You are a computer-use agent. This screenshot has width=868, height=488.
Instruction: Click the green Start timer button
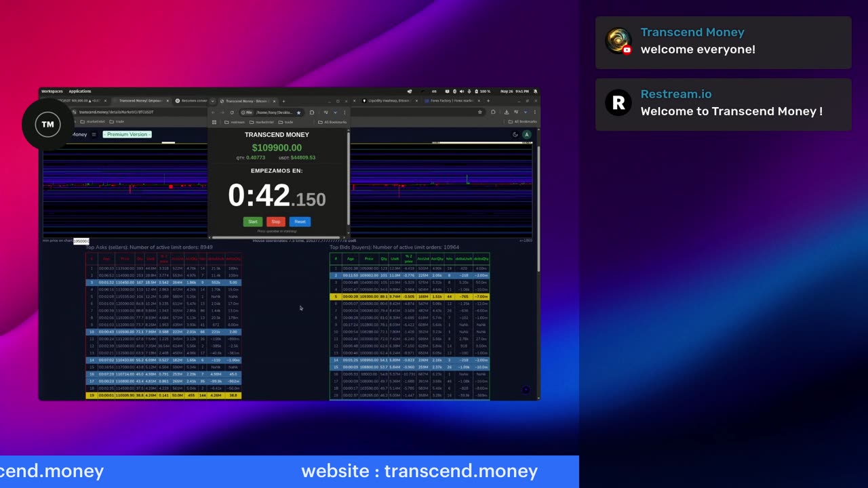coord(252,222)
